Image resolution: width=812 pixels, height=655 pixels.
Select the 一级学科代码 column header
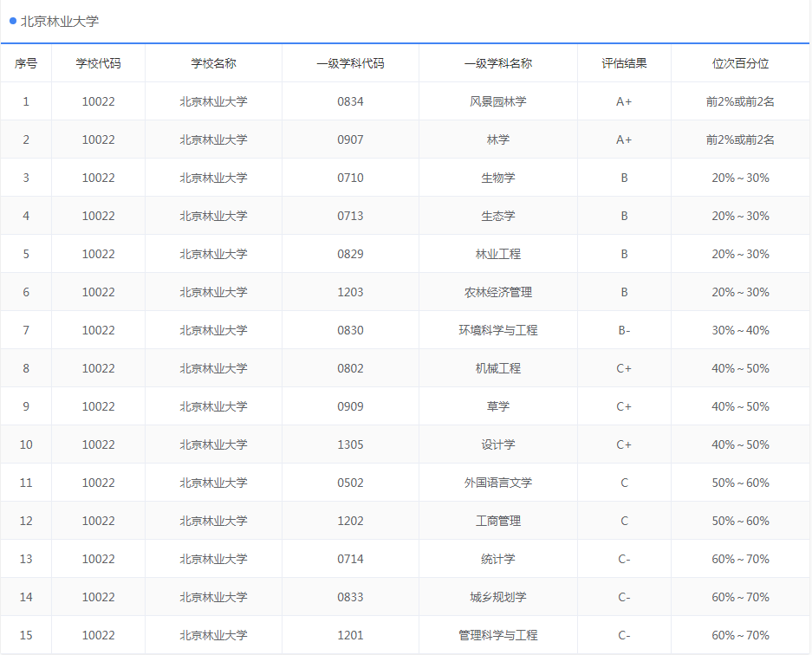click(349, 63)
